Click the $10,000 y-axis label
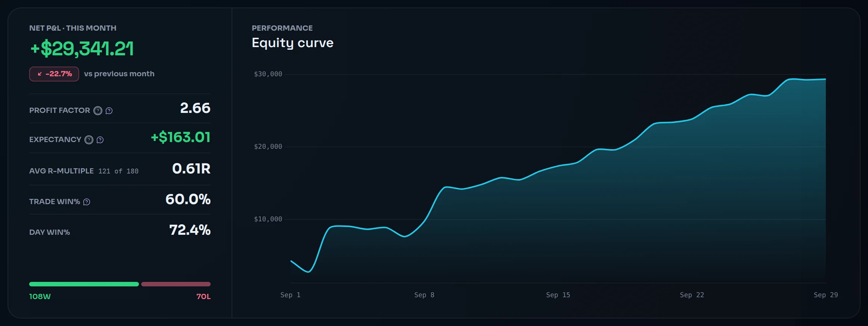 point(268,219)
